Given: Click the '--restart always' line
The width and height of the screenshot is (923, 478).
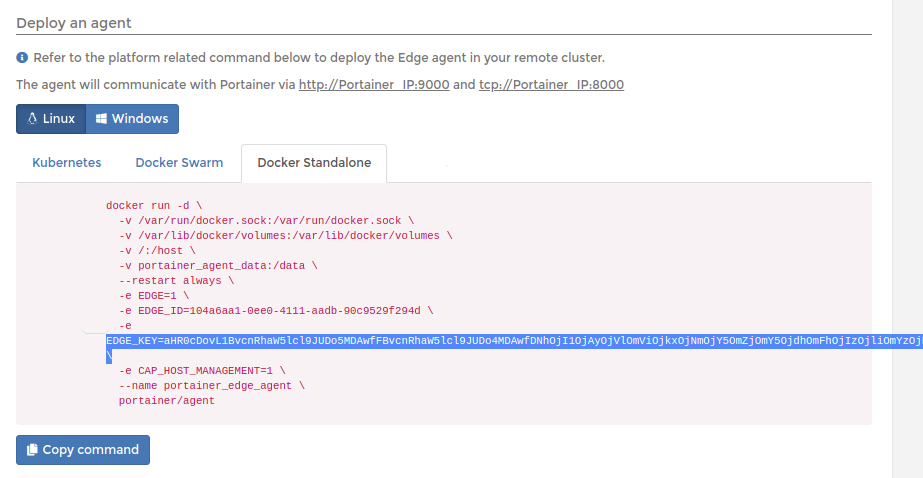Looking at the screenshot, I should pos(176,281).
